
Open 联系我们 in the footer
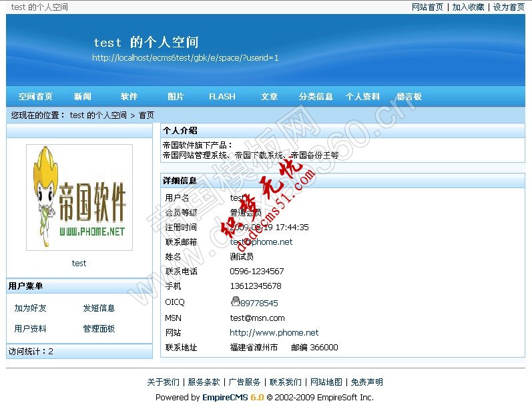[x=285, y=382]
